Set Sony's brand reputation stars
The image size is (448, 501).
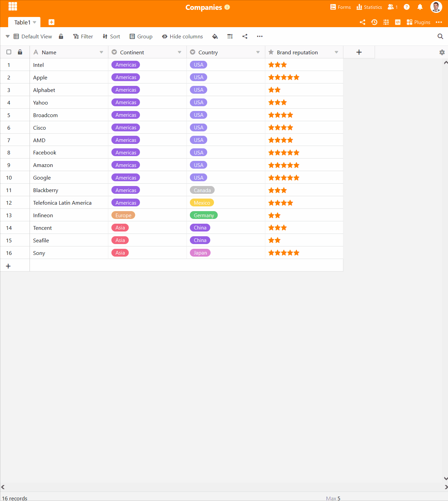[284, 253]
